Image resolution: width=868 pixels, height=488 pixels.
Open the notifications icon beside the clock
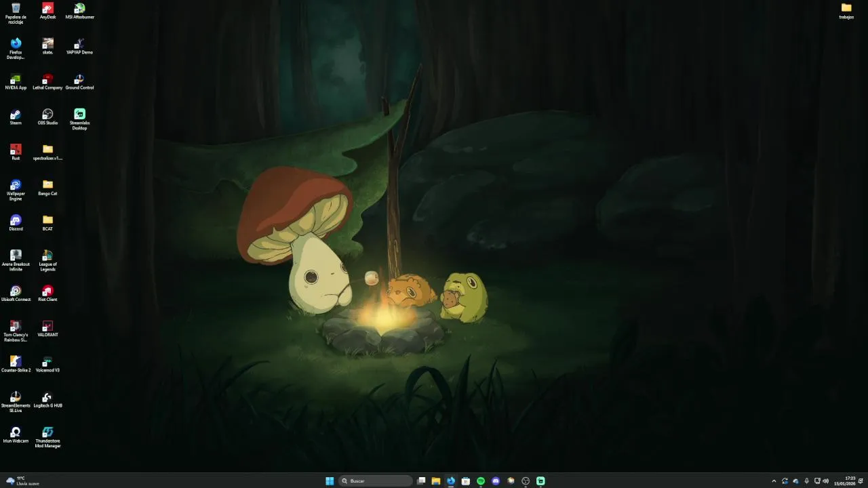click(861, 481)
